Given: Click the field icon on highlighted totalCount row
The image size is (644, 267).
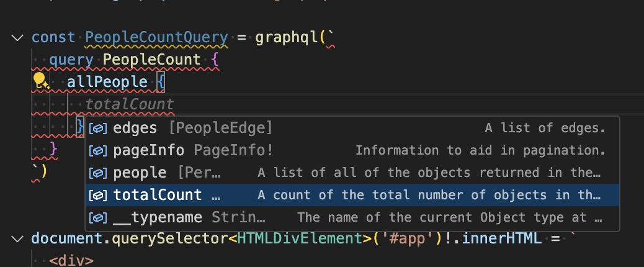Looking at the screenshot, I should point(96,195).
